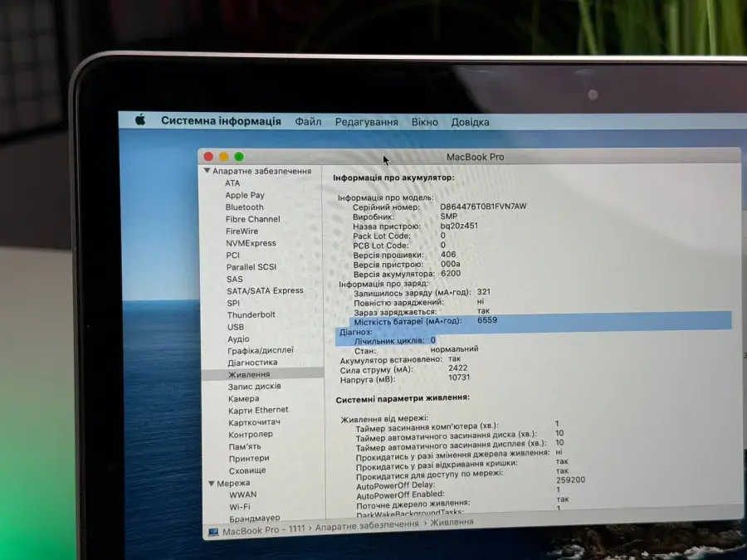Viewport: 747px width, 560px height.
Task: Open the Apple menu icon
Action: (x=140, y=120)
